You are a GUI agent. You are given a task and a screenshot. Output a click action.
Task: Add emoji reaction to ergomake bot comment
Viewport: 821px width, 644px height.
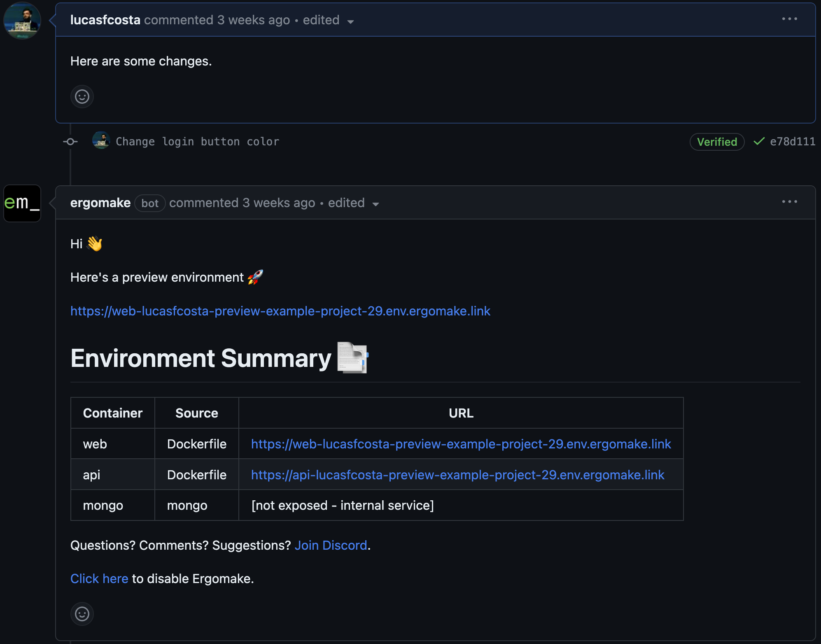pyautogui.click(x=82, y=614)
